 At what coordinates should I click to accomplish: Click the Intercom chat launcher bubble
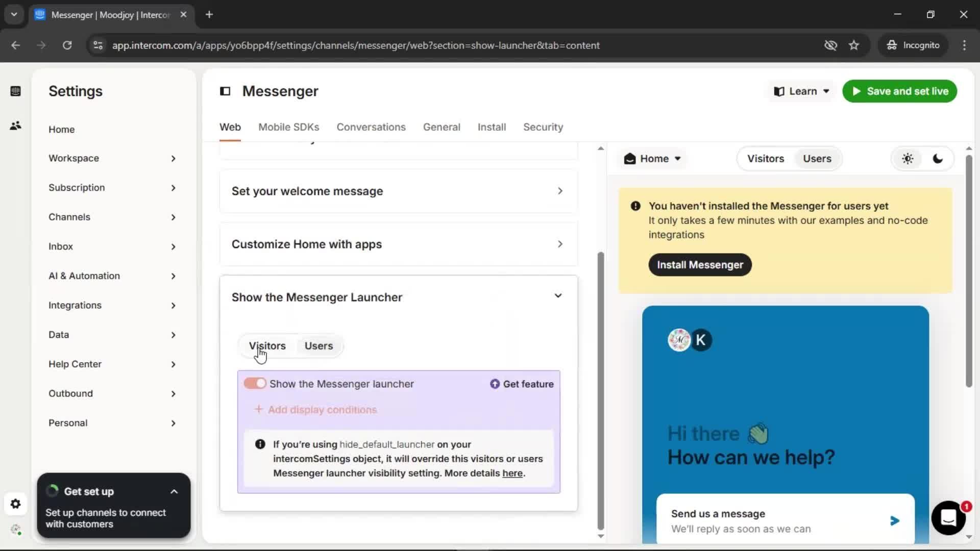coord(948,518)
